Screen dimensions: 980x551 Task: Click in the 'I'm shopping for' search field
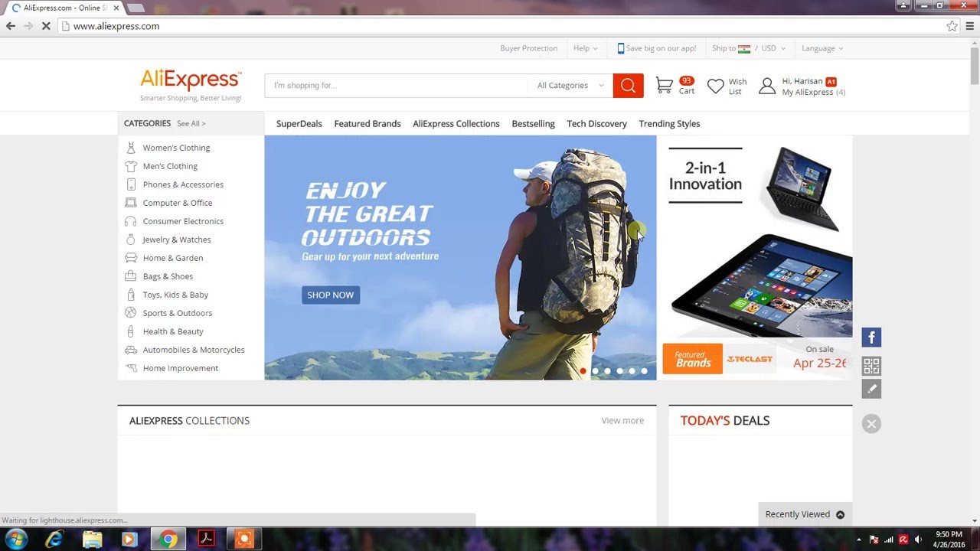(396, 86)
